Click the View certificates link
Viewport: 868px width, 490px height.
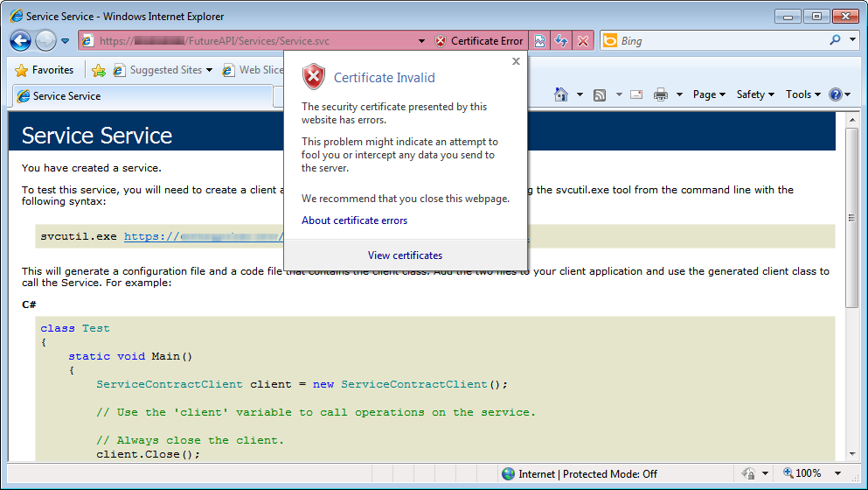(405, 255)
